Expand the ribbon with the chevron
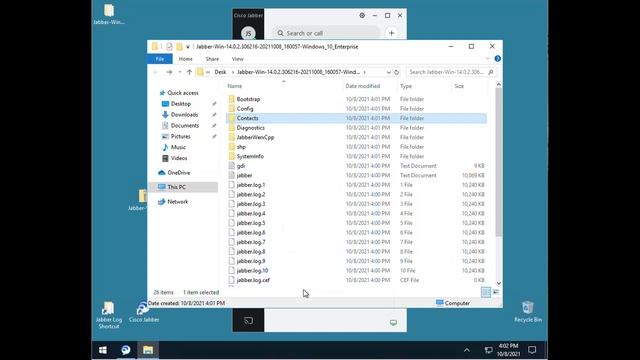This screenshot has width=640, height=360. coord(488,59)
